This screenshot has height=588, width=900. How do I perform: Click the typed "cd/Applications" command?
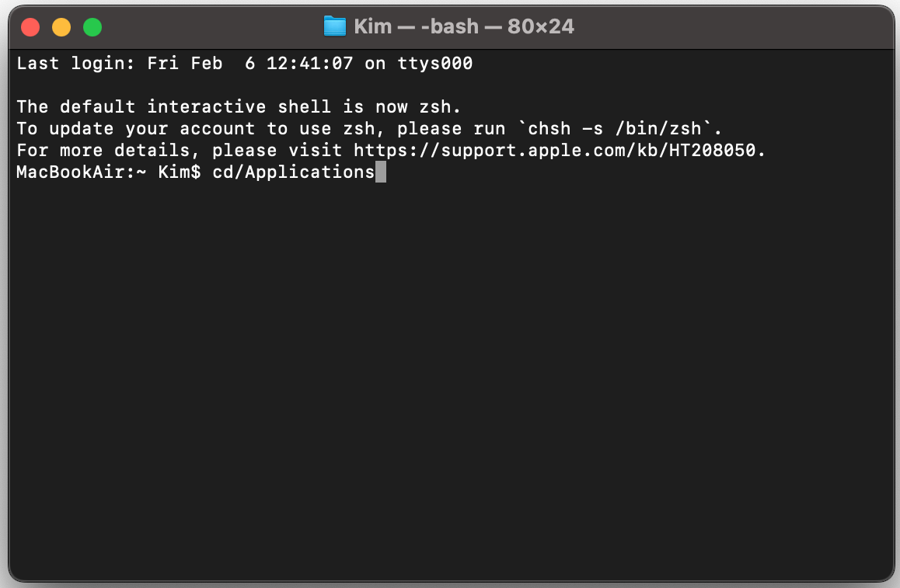(293, 172)
